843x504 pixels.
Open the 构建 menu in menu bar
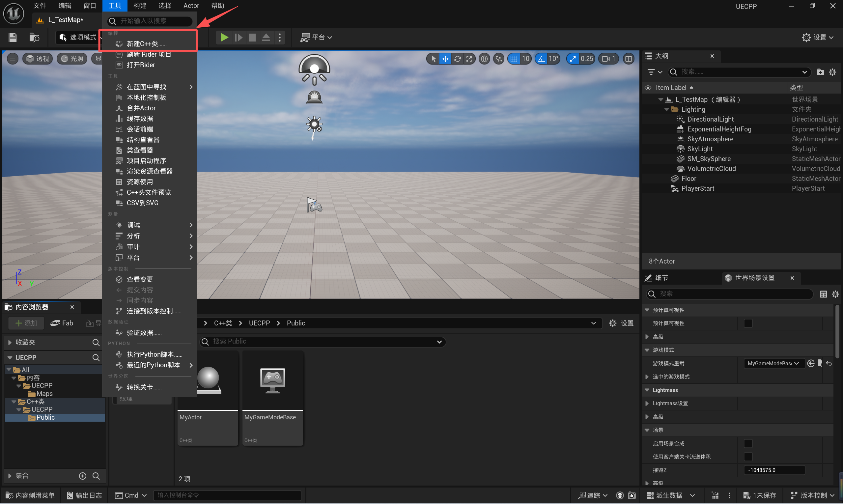coord(140,6)
